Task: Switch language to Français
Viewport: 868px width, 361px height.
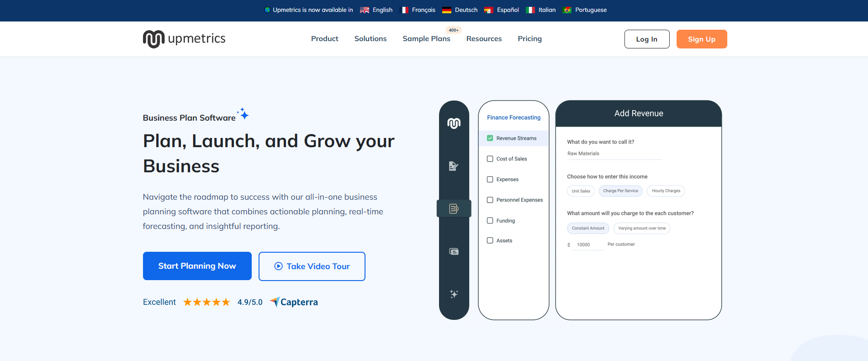Action: pos(423,10)
